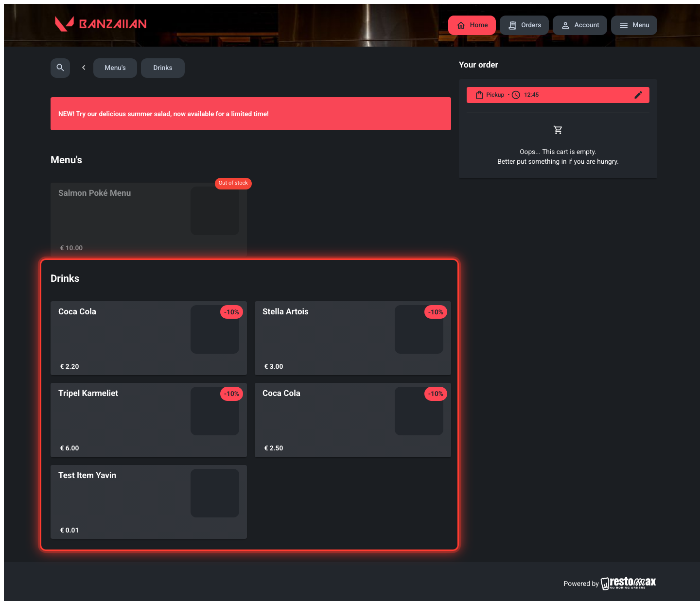Viewport: 700px width, 601px height.
Task: Open the Test Item Yavin card
Action: point(149,502)
